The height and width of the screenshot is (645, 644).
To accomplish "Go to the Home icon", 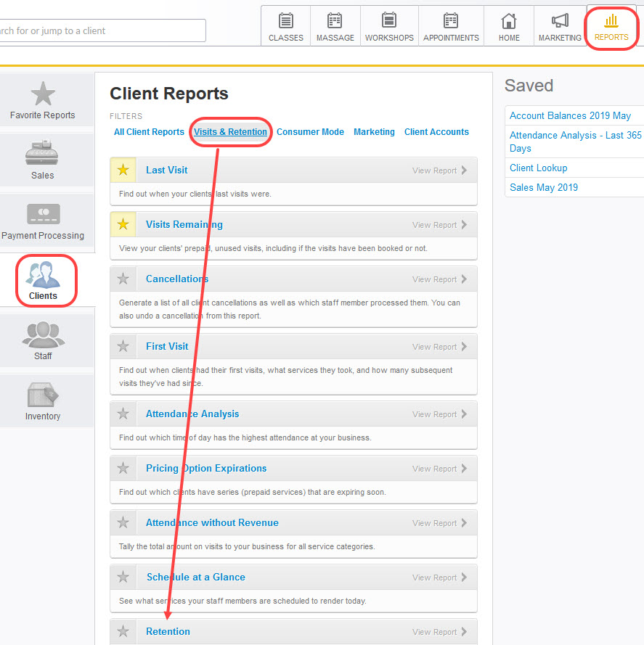I will pyautogui.click(x=508, y=25).
